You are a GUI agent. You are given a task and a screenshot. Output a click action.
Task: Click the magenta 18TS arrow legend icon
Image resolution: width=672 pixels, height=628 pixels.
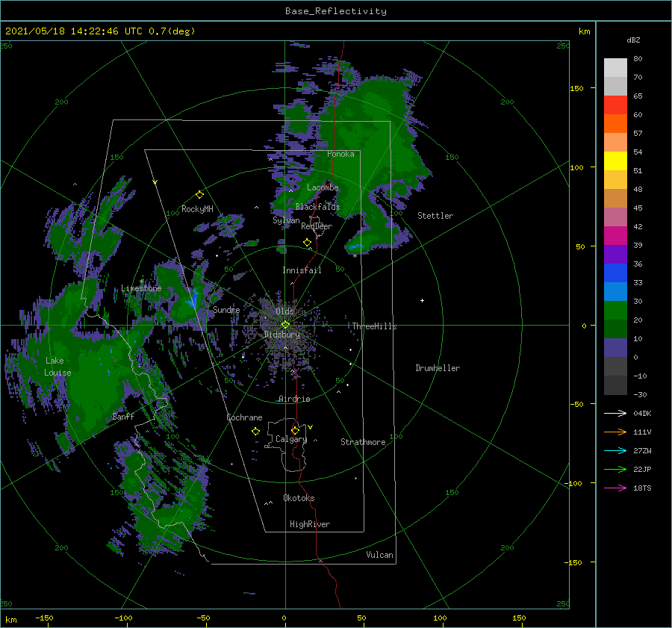tap(615, 488)
